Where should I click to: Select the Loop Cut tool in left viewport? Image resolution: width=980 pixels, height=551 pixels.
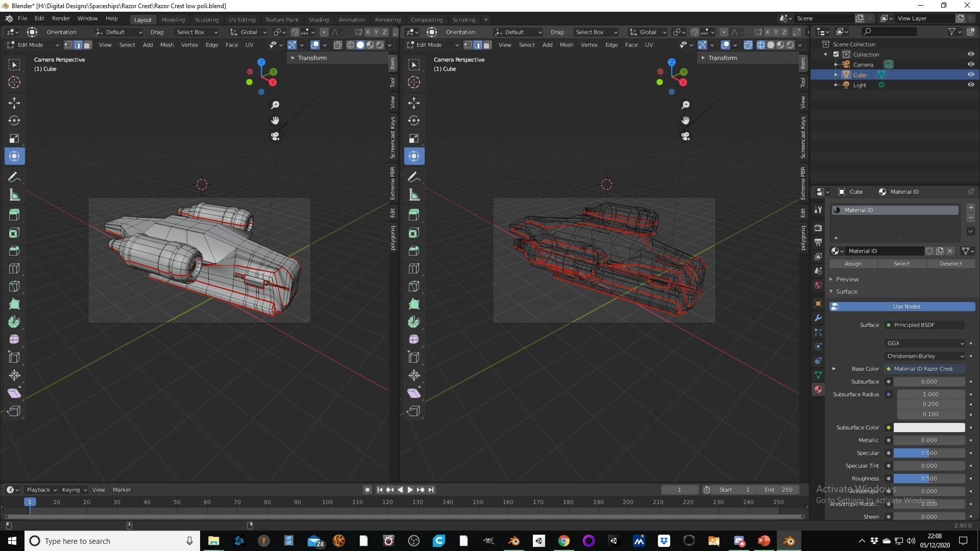coord(14,268)
